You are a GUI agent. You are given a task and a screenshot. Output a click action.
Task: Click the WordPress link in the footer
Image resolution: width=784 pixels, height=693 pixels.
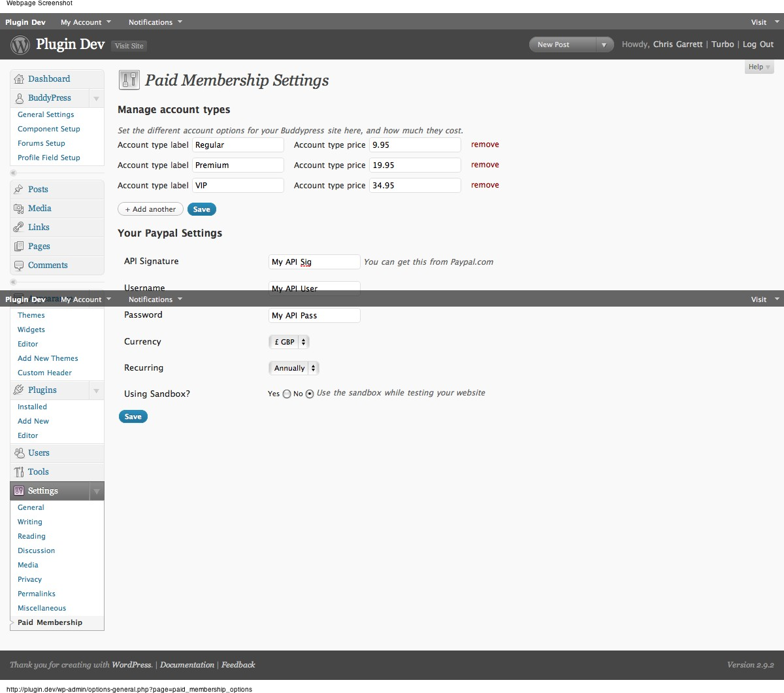(131, 665)
